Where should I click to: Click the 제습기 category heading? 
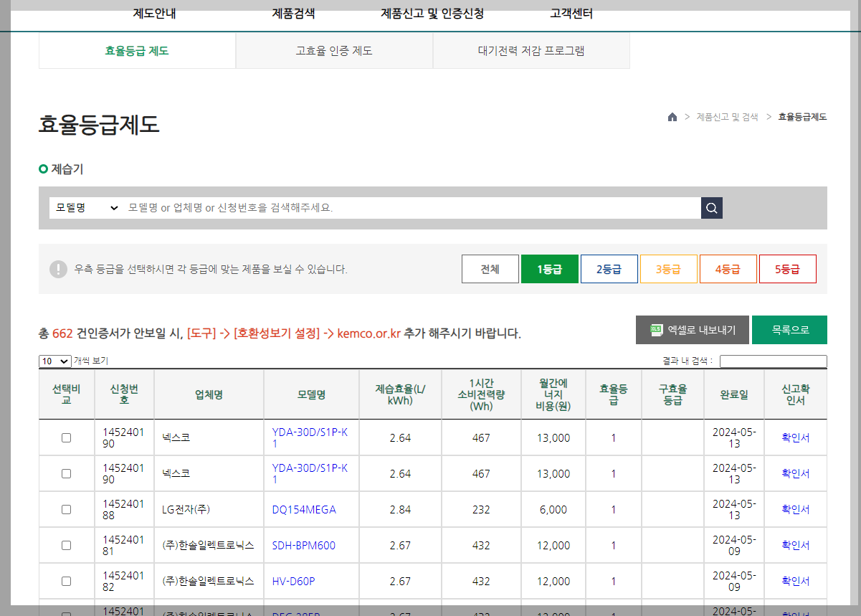(x=67, y=169)
